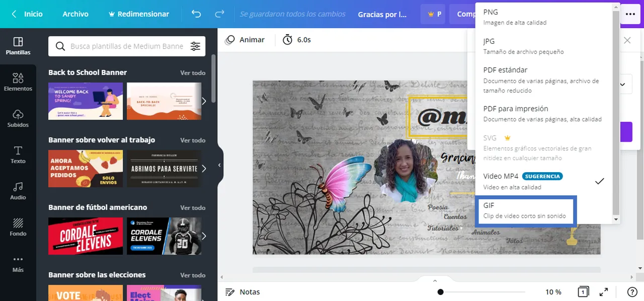Open the Notas notes panel

243,292
